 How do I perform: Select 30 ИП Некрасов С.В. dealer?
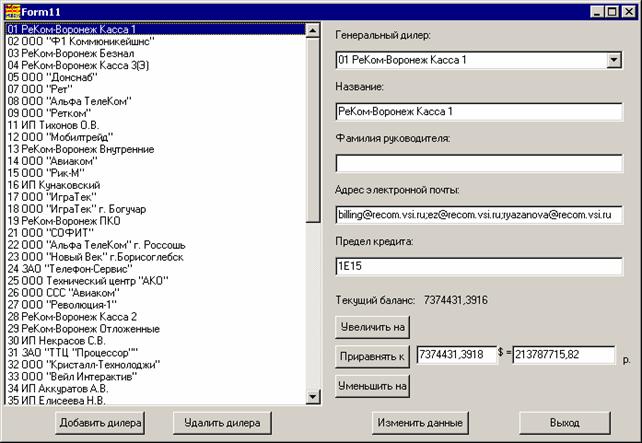pos(156,341)
